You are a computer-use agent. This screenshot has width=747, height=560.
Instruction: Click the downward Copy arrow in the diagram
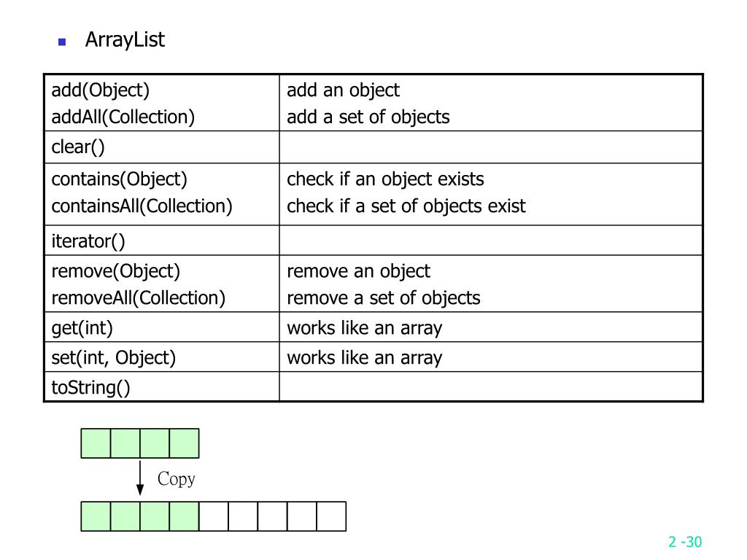[140, 478]
